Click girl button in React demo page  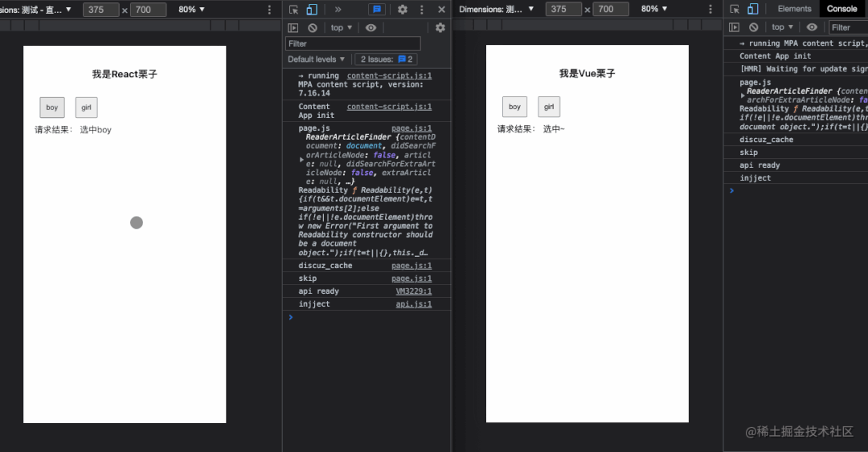[86, 108]
